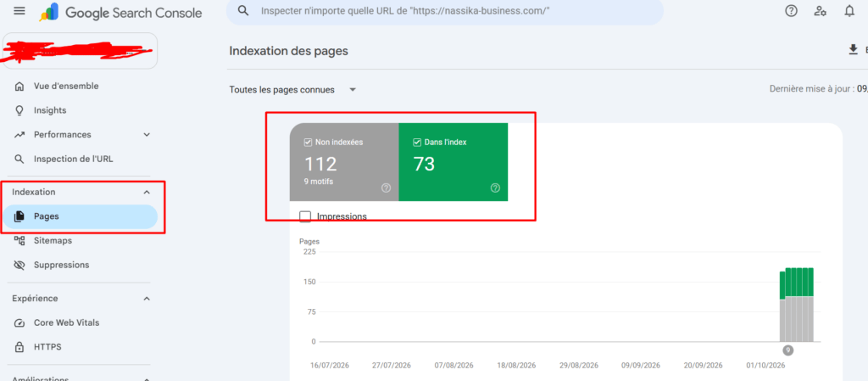This screenshot has height=381, width=868.
Task: Select Pages under Indexation
Action: click(x=81, y=216)
